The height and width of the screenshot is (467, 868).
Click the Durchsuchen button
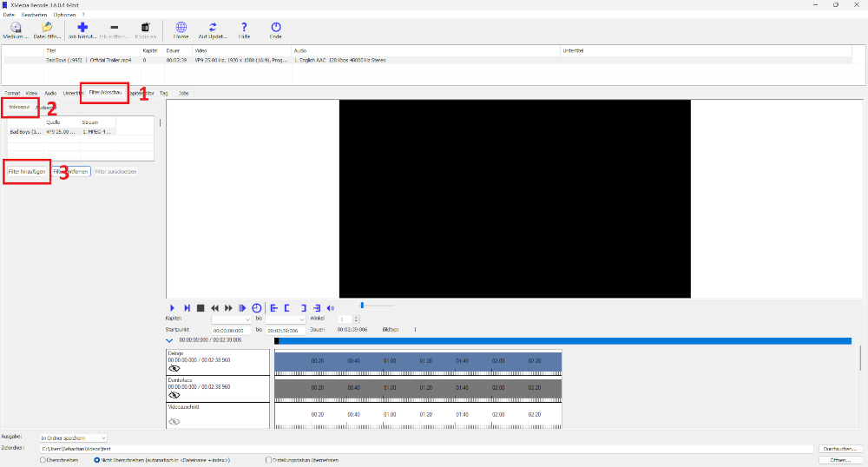coord(840,449)
